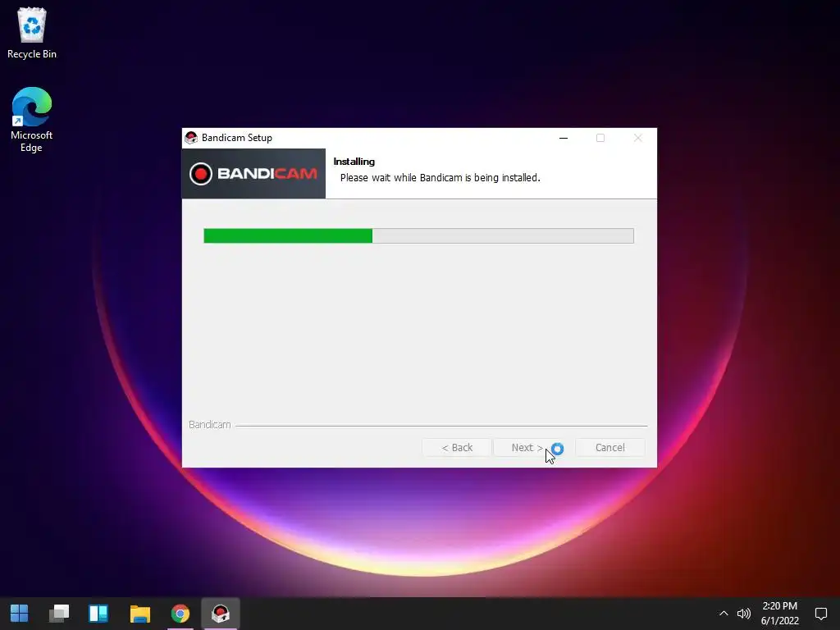Open Task View on the taskbar
This screenshot has width=840, height=630.
(x=59, y=614)
